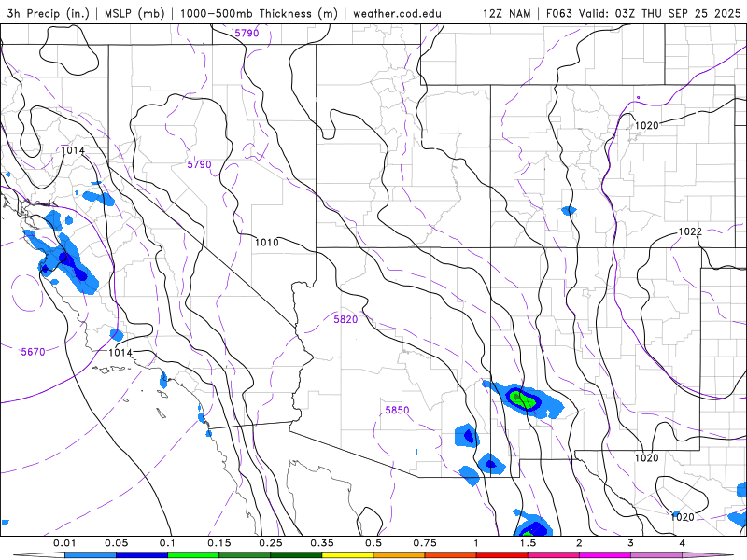The width and height of the screenshot is (747, 560).
Task: Click the 0.15 legend value
Action: (x=219, y=543)
